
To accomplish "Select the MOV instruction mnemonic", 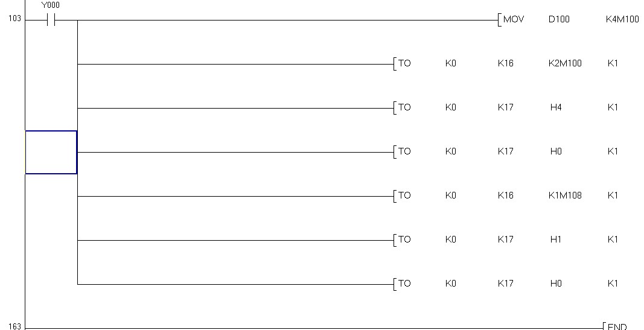I will (x=513, y=19).
